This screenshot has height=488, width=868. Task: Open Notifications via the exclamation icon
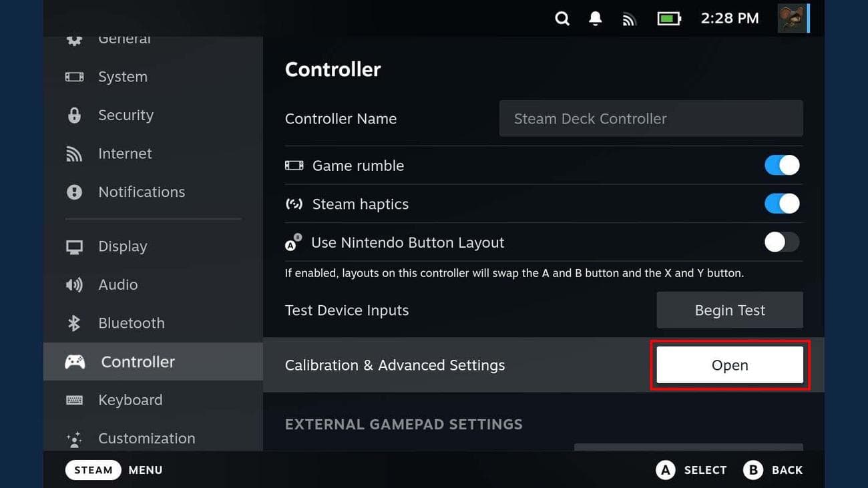tap(74, 192)
